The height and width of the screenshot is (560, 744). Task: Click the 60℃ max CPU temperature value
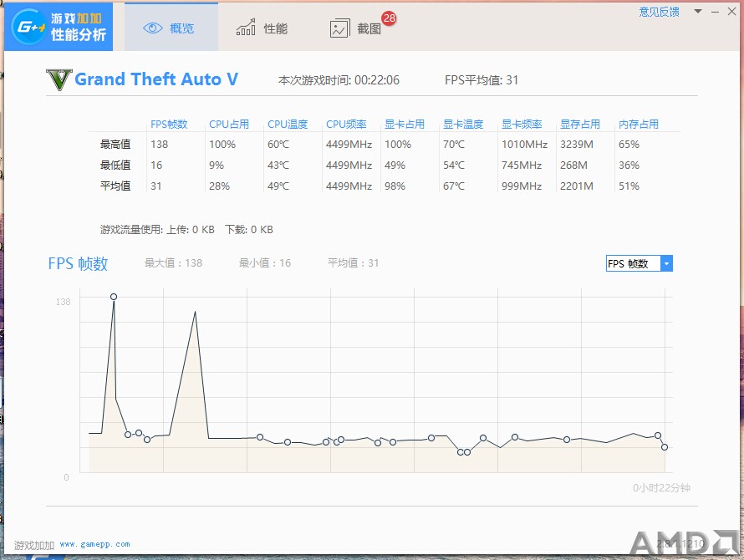(278, 145)
